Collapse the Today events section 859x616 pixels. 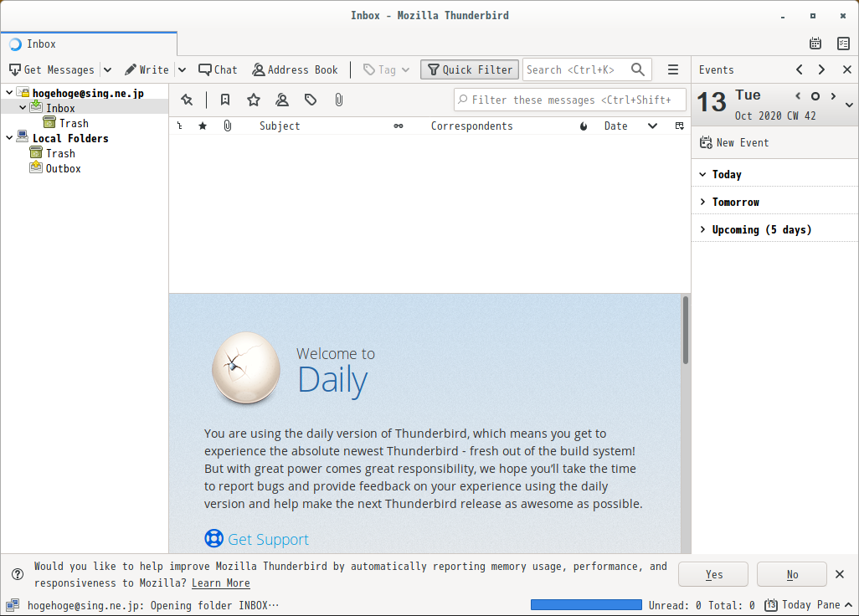tap(703, 174)
